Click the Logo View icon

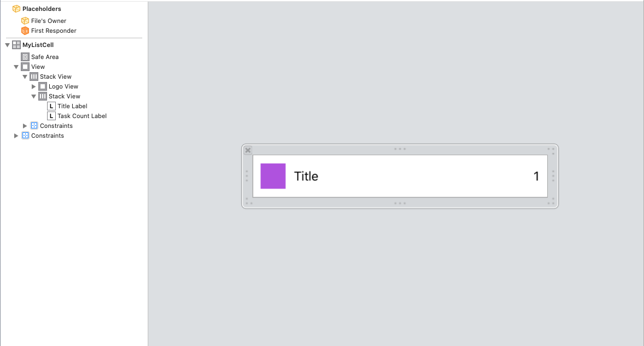point(43,86)
